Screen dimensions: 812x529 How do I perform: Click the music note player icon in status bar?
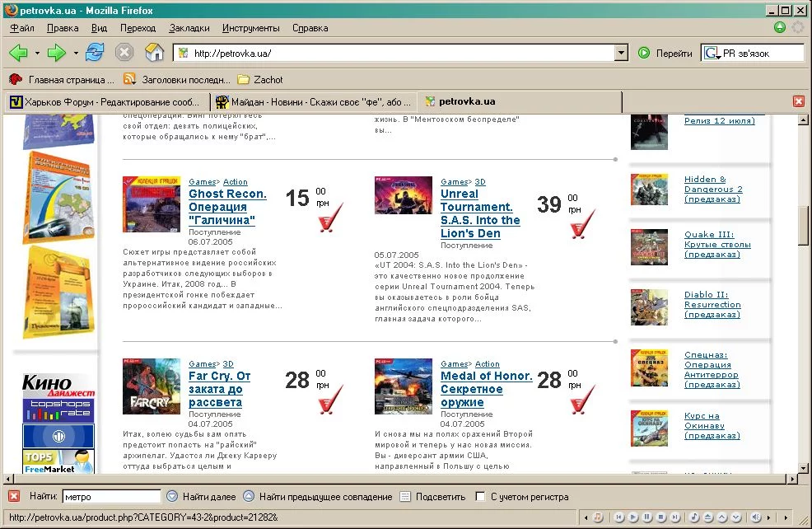(x=598, y=517)
